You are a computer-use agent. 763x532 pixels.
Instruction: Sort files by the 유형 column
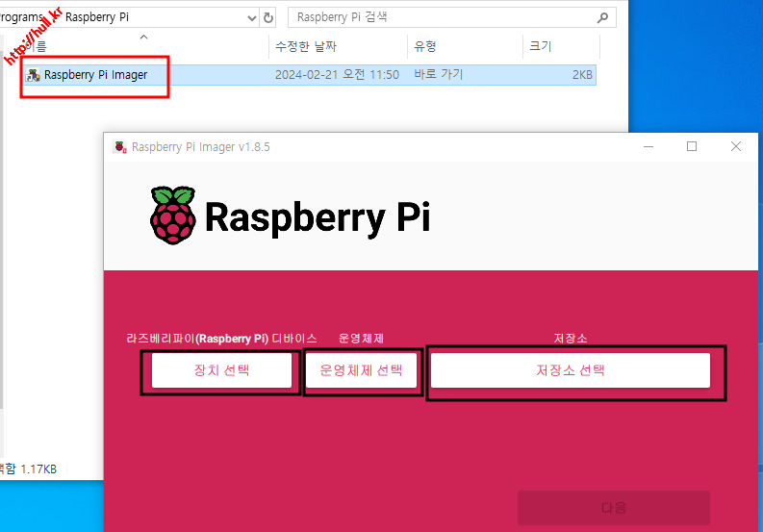[x=425, y=46]
